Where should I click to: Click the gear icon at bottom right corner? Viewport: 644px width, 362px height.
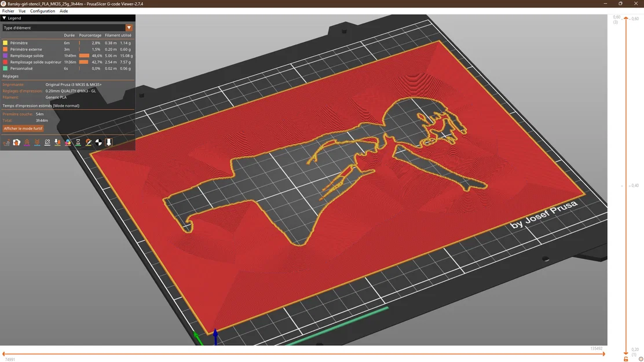pos(641,359)
